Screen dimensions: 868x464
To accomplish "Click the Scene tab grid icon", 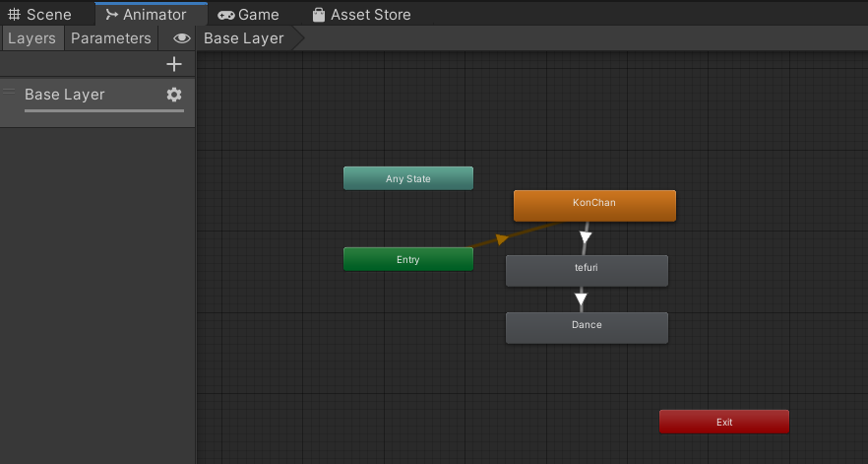I will click(x=15, y=15).
